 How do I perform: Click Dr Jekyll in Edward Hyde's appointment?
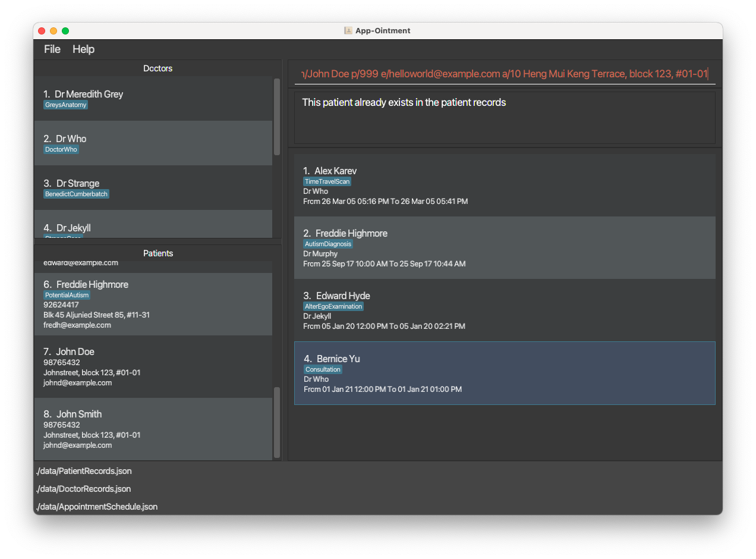point(317,316)
